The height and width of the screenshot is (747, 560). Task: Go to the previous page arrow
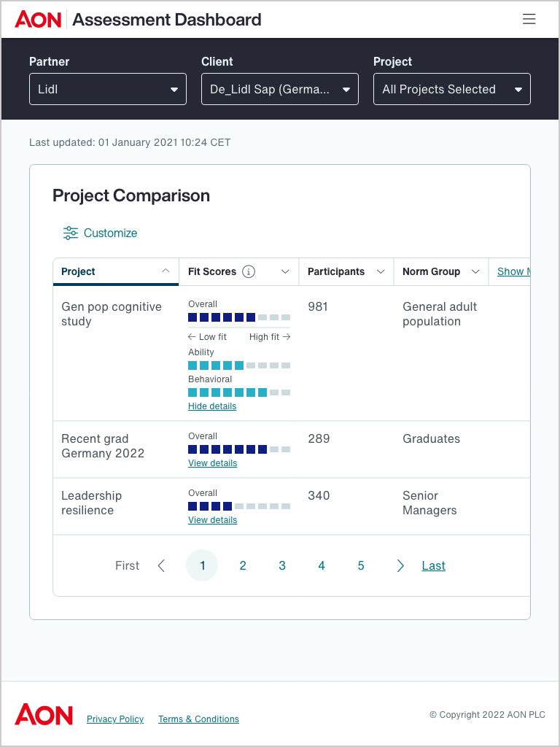point(162,565)
